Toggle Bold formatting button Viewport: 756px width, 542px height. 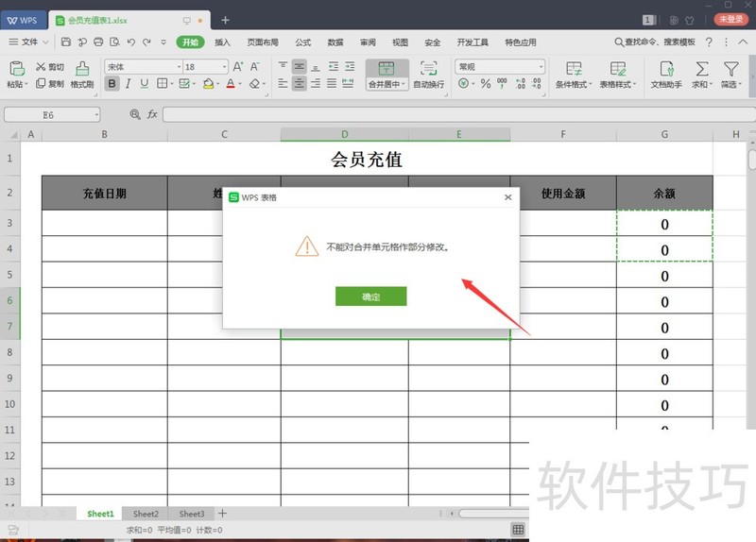112,84
